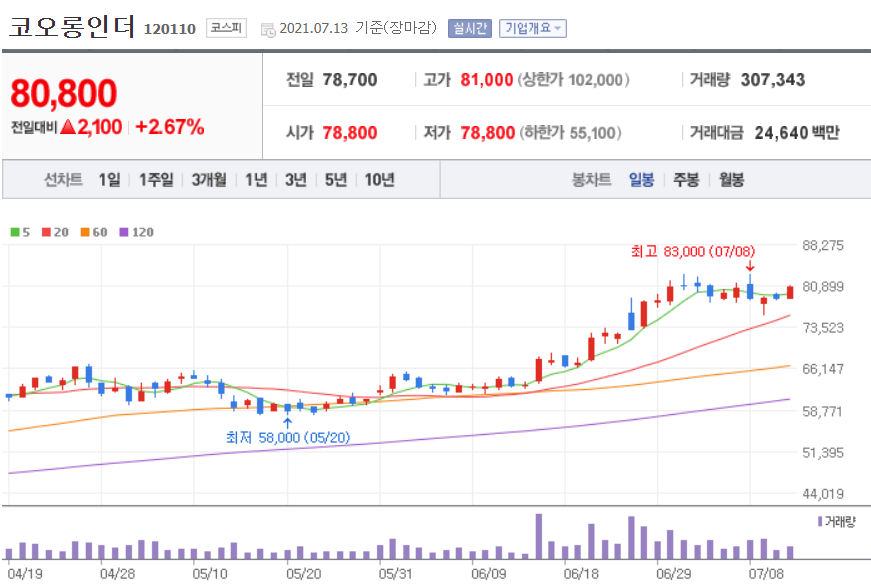
Task: Select the 1년 line chart tab
Action: [256, 179]
